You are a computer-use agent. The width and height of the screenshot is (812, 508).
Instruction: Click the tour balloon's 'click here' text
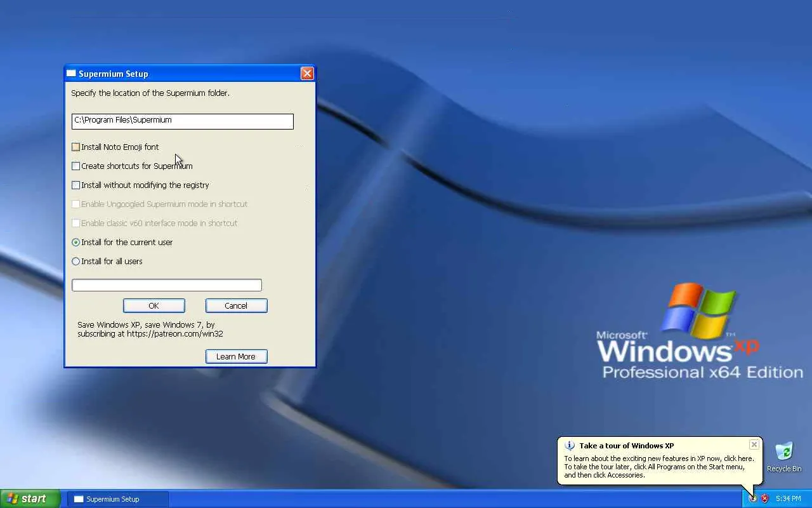pos(738,458)
